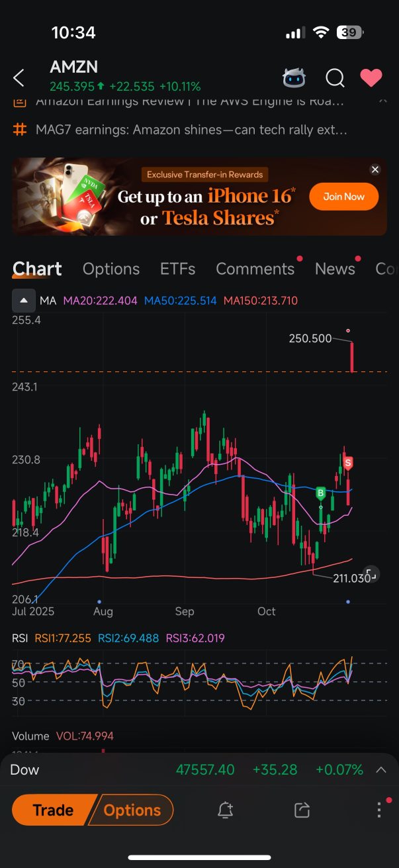Open the News tab
The width and height of the screenshot is (399, 868).
pos(335,269)
